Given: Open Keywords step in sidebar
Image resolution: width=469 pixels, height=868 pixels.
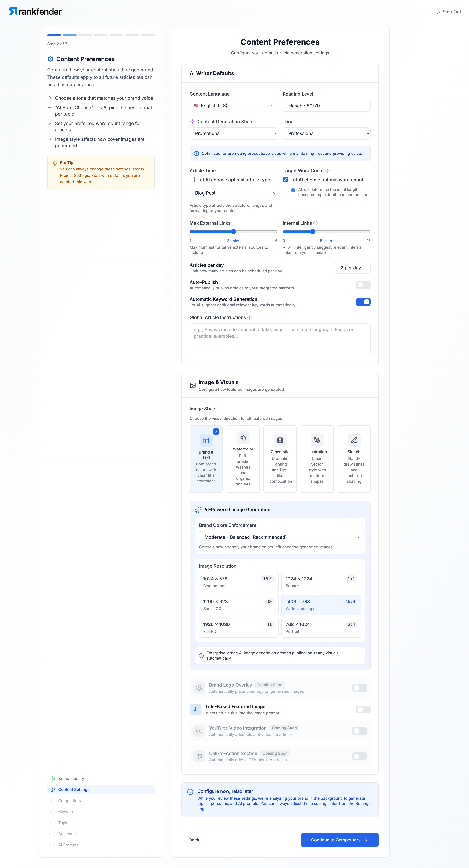Looking at the screenshot, I should click(101, 812).
